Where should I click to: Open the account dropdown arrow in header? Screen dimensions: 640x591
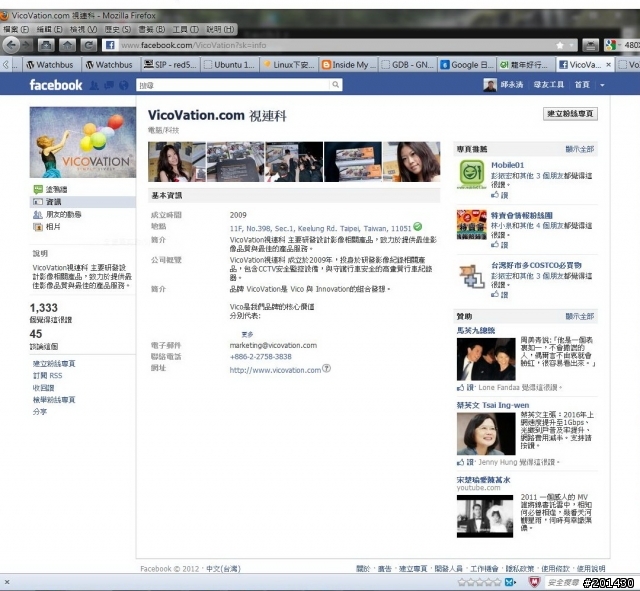[602, 85]
